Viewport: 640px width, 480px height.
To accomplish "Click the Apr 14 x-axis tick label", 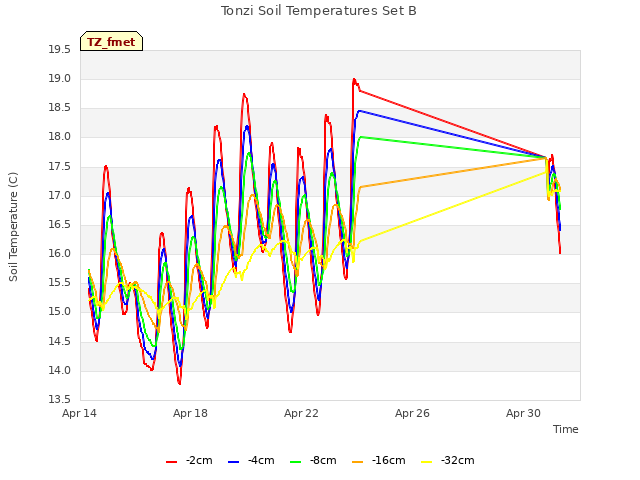I will [x=79, y=413].
